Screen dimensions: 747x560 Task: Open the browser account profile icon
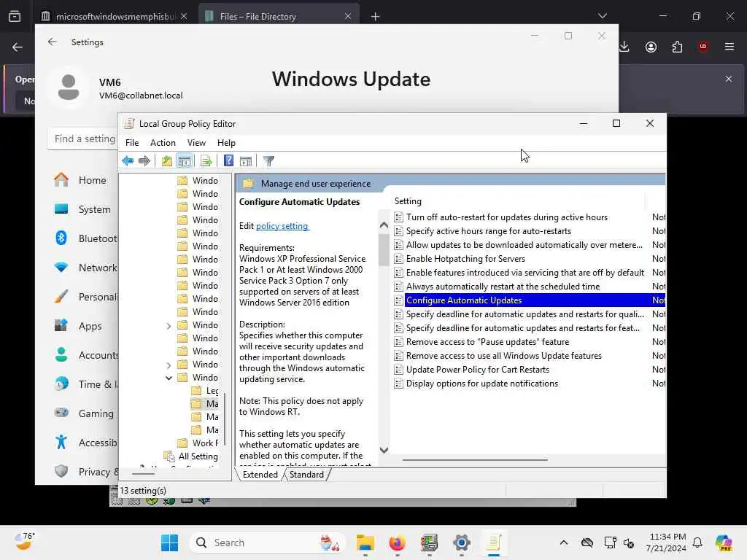tap(651, 47)
